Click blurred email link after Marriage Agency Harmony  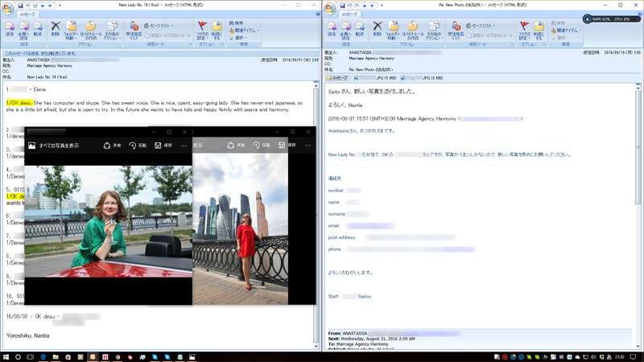coord(491,118)
